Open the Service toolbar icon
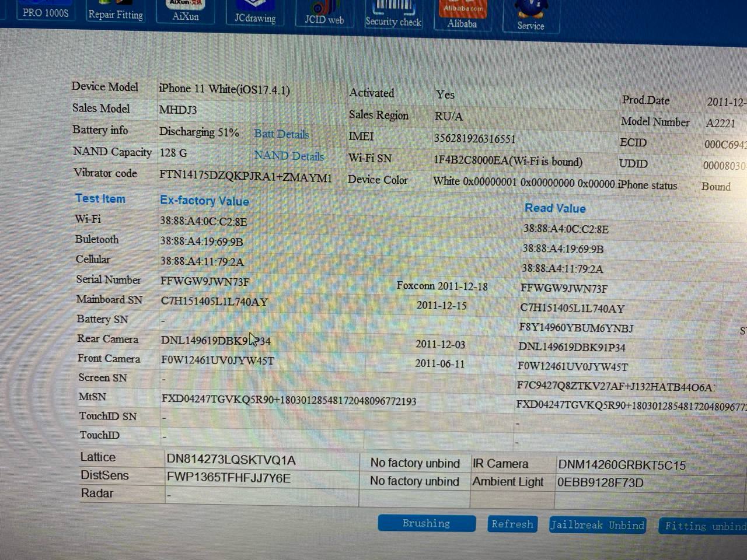Image resolution: width=747 pixels, height=560 pixels. click(x=530, y=17)
